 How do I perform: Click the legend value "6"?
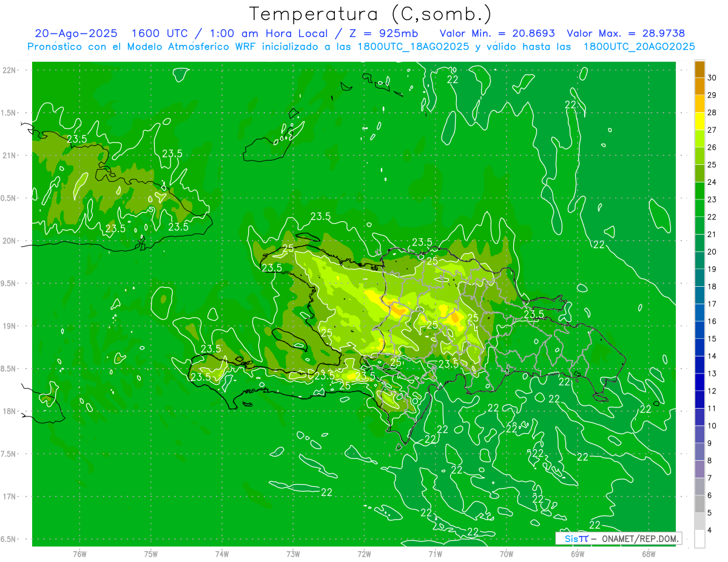[710, 495]
